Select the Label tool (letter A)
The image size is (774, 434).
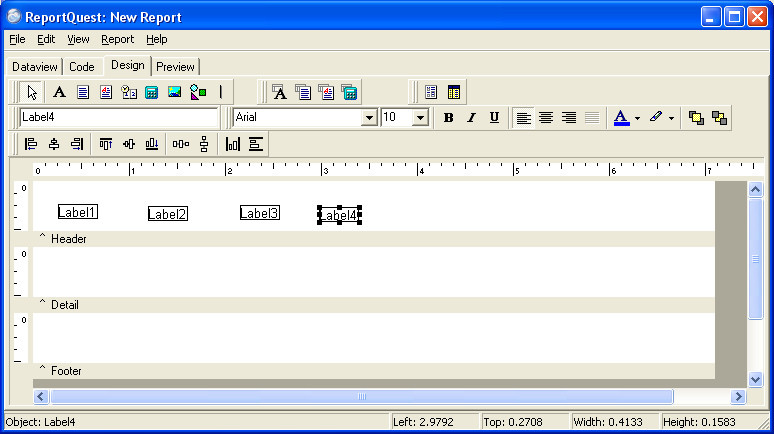59,92
